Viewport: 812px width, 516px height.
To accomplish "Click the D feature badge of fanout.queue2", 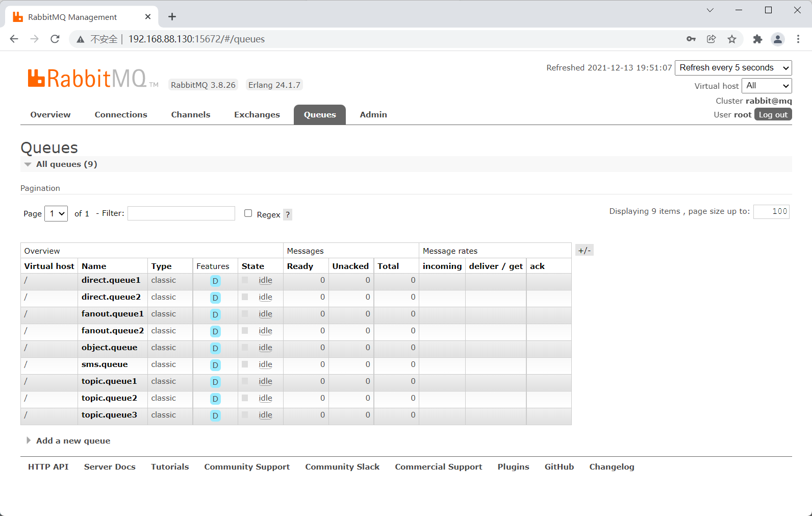I will (x=215, y=331).
